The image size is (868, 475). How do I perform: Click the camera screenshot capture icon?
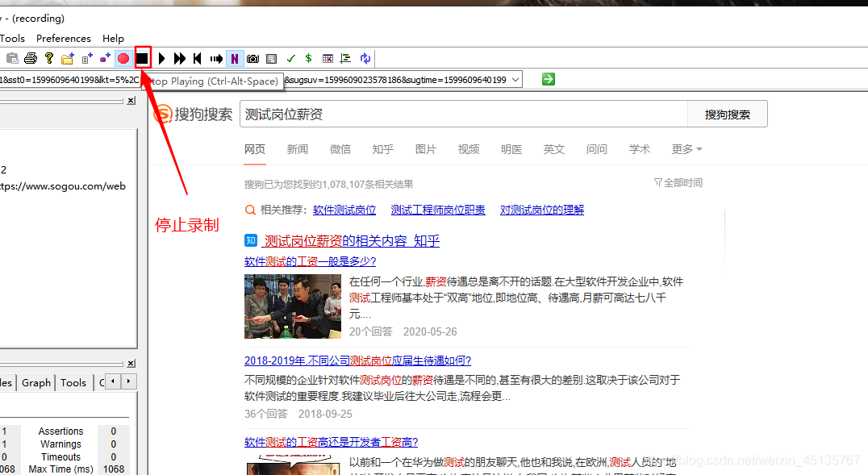pyautogui.click(x=253, y=58)
